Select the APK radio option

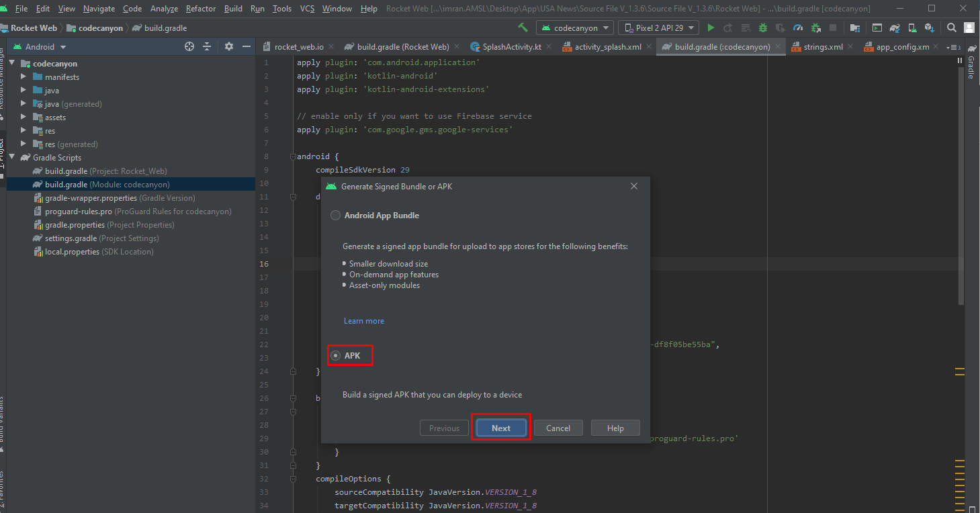click(336, 355)
